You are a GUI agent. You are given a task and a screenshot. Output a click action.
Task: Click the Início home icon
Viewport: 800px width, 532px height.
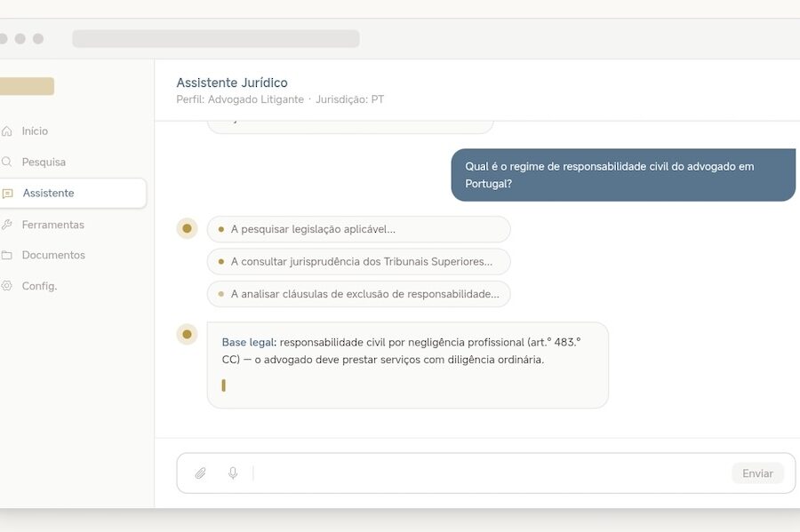[7, 131]
